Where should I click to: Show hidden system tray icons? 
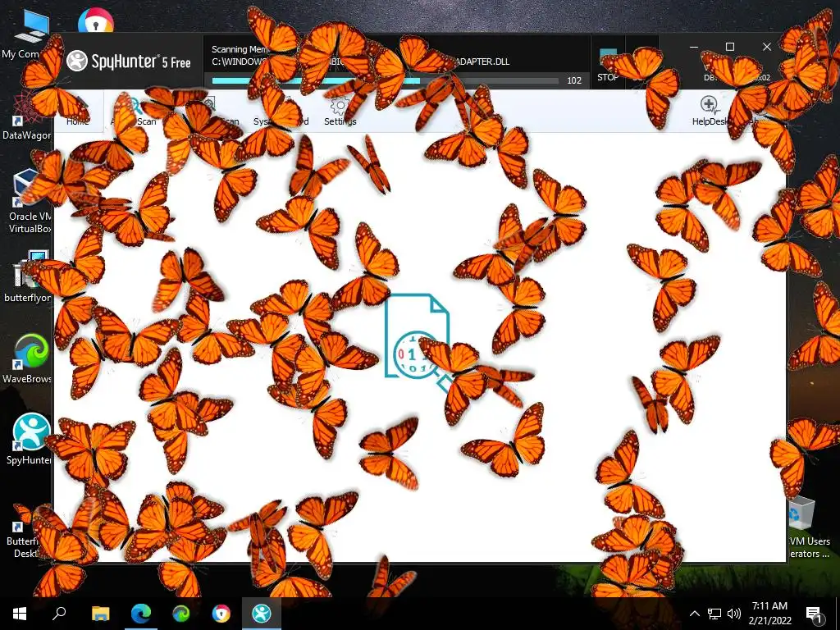coord(694,614)
